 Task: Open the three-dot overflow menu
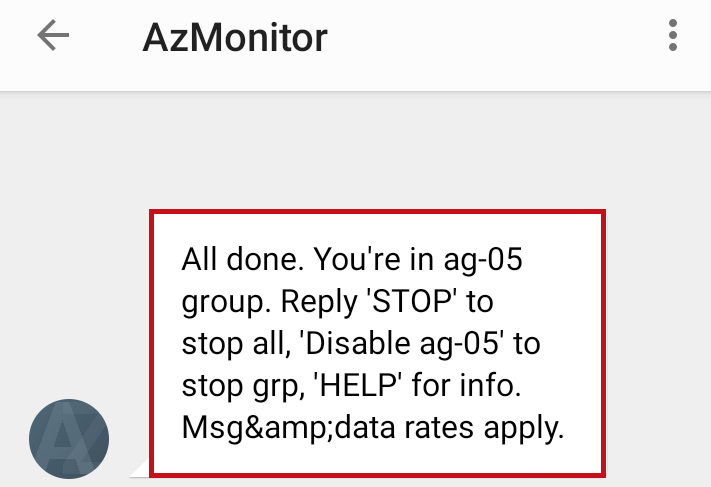673,35
